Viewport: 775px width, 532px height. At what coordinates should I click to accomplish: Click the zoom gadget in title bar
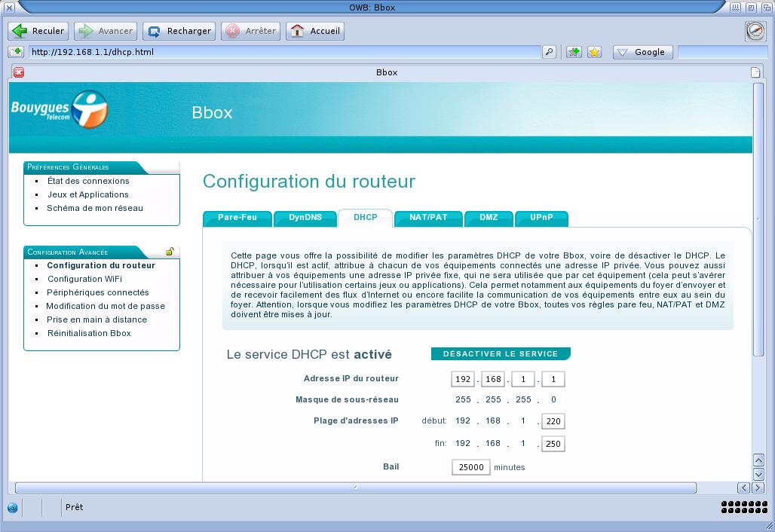tap(751, 8)
